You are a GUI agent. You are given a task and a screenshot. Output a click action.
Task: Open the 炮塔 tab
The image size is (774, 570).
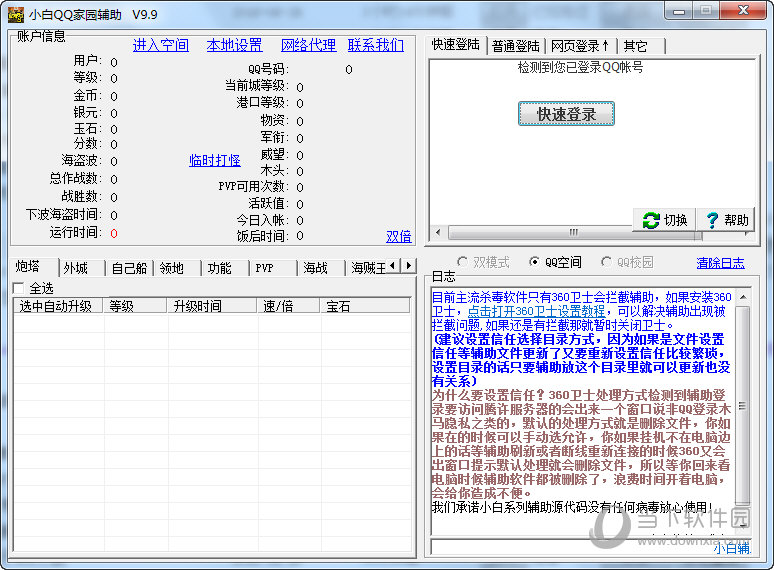click(33, 267)
